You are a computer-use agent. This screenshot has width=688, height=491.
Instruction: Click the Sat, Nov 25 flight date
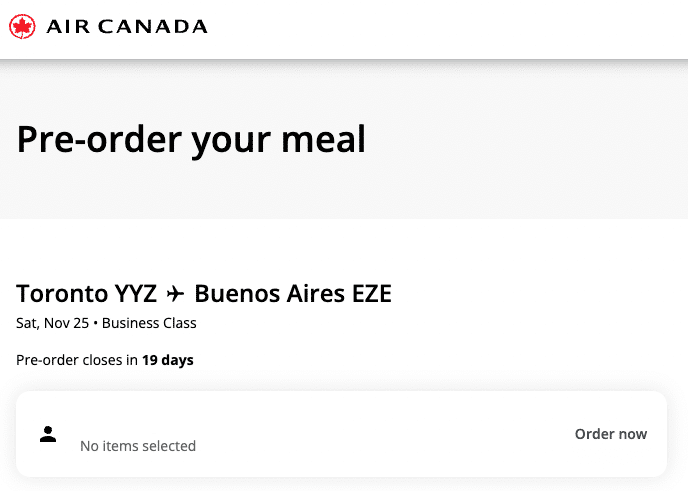tap(52, 323)
